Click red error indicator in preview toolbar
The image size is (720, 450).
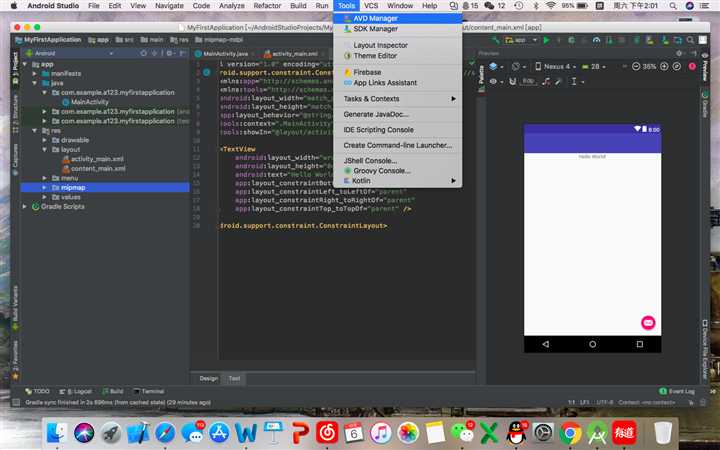pos(692,67)
